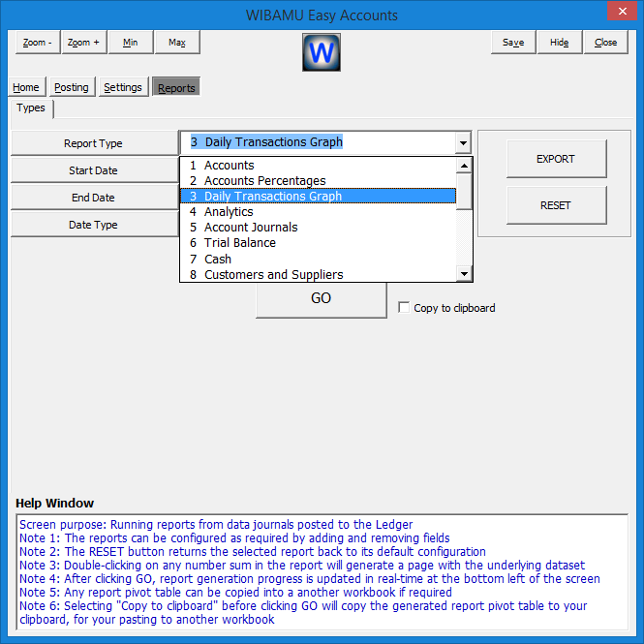
Task: Close the window with the red X
Action: (x=623, y=11)
